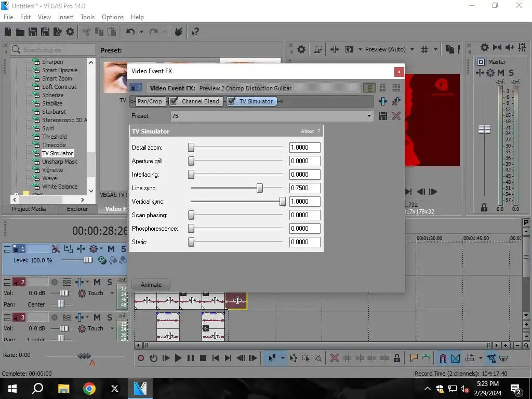
Task: Click the Play button in transport bar
Action: point(178,358)
